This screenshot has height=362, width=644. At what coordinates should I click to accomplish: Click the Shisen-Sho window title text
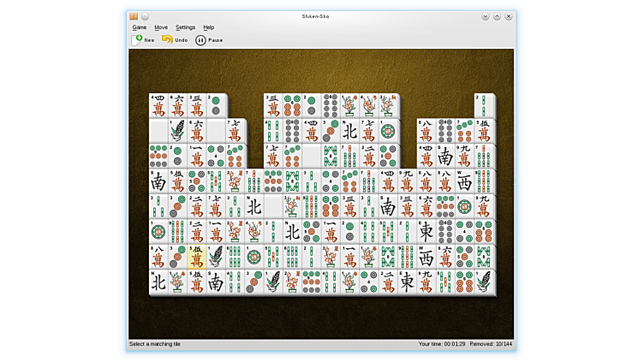pos(314,16)
